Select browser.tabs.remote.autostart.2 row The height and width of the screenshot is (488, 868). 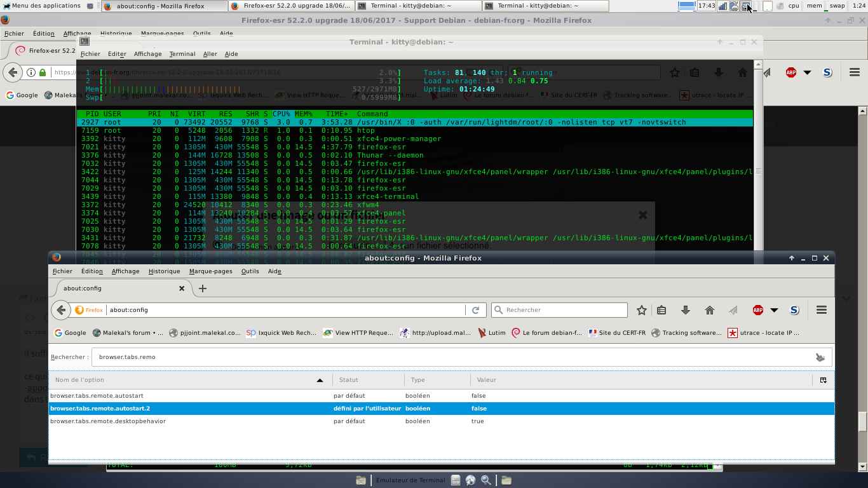pos(442,409)
